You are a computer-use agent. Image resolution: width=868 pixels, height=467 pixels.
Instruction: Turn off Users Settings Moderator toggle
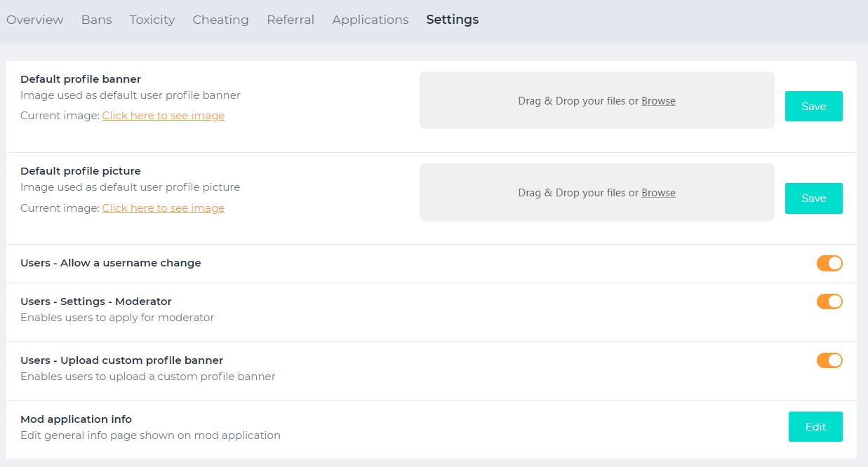829,302
